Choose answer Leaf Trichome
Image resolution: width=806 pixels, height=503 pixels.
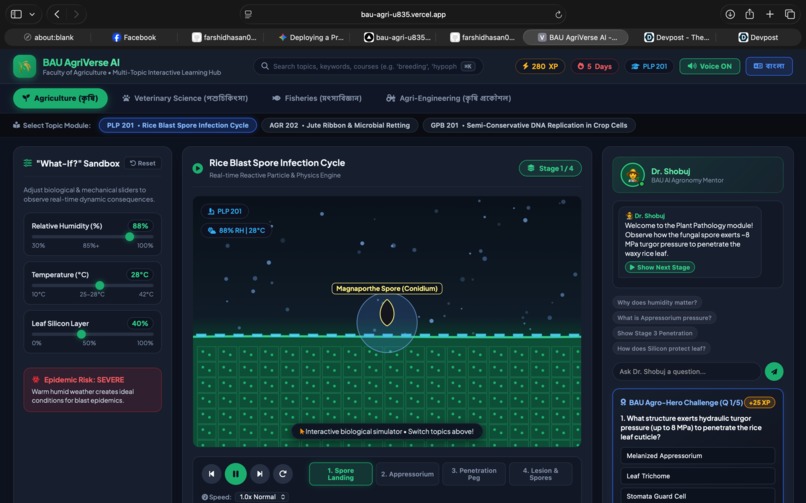tap(697, 476)
